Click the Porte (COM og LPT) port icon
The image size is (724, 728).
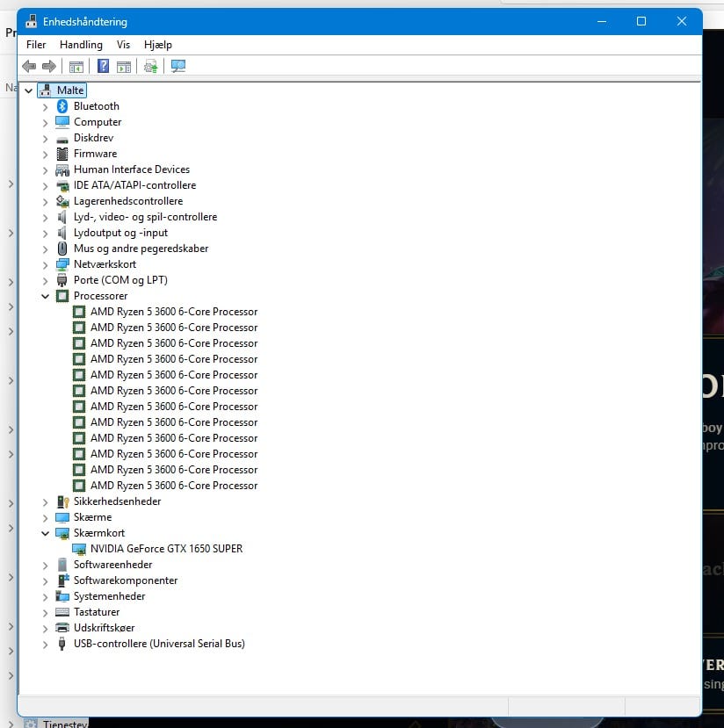point(62,280)
